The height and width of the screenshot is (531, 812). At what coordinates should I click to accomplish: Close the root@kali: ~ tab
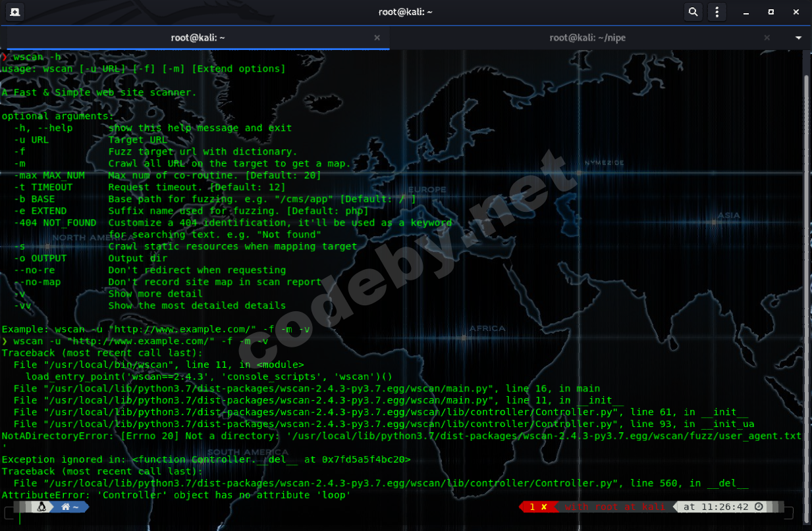[377, 38]
